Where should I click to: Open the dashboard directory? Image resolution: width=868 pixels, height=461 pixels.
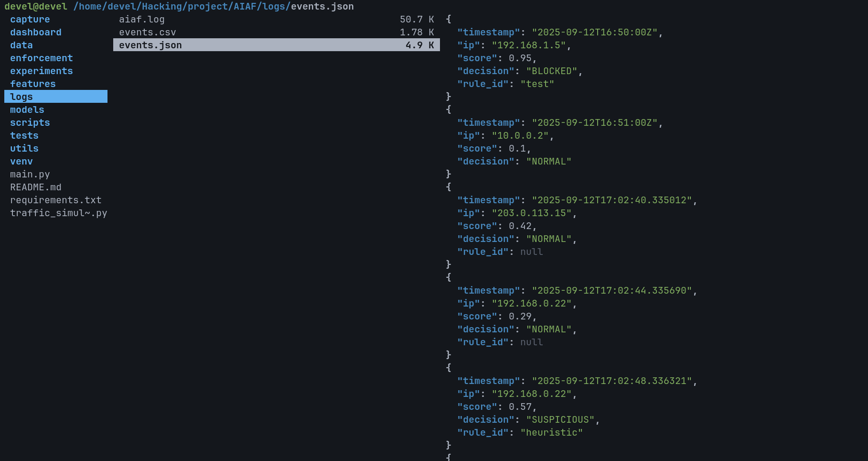tap(36, 33)
